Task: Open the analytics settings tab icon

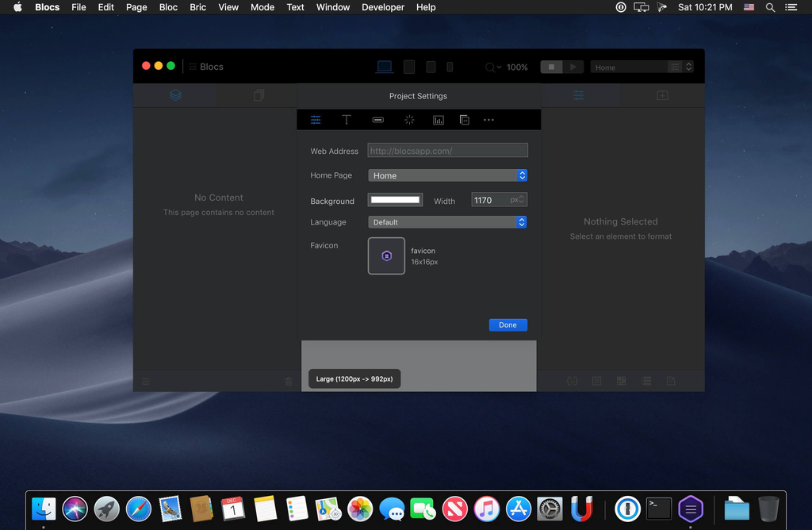Action: 439,120
